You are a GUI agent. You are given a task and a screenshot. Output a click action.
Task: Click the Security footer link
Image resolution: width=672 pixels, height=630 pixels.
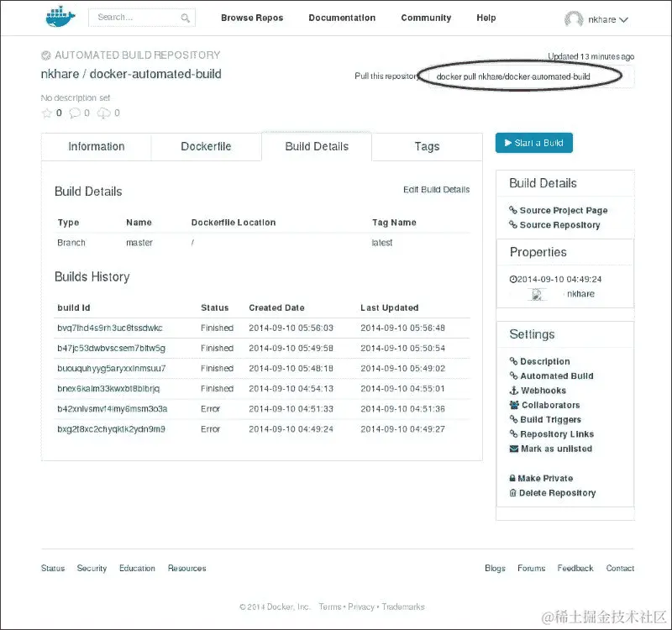click(92, 569)
